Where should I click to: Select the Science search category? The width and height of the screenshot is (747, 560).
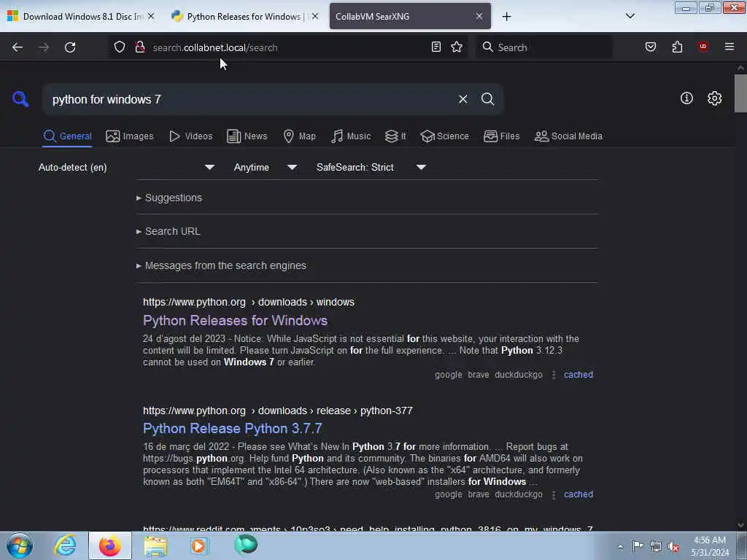click(x=444, y=136)
